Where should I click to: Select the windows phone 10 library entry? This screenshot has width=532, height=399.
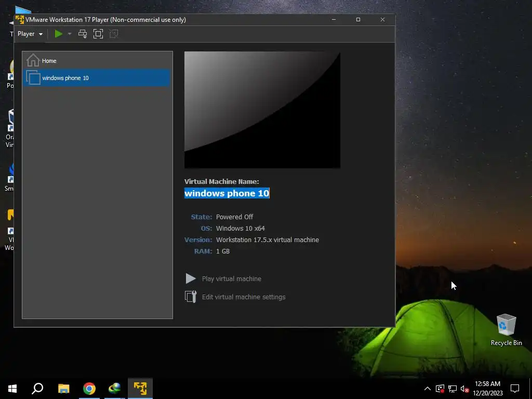[x=97, y=78]
